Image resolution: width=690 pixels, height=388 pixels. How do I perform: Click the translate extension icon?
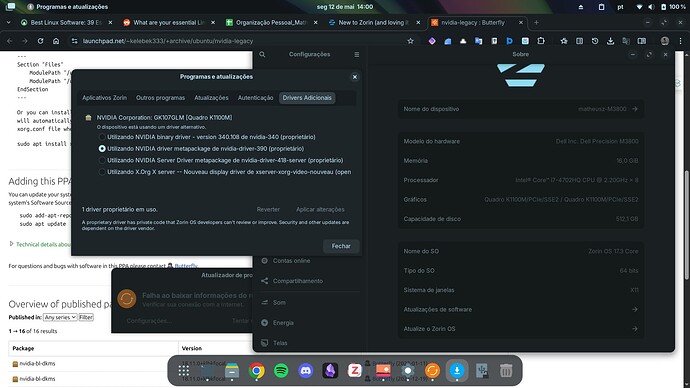(x=478, y=41)
